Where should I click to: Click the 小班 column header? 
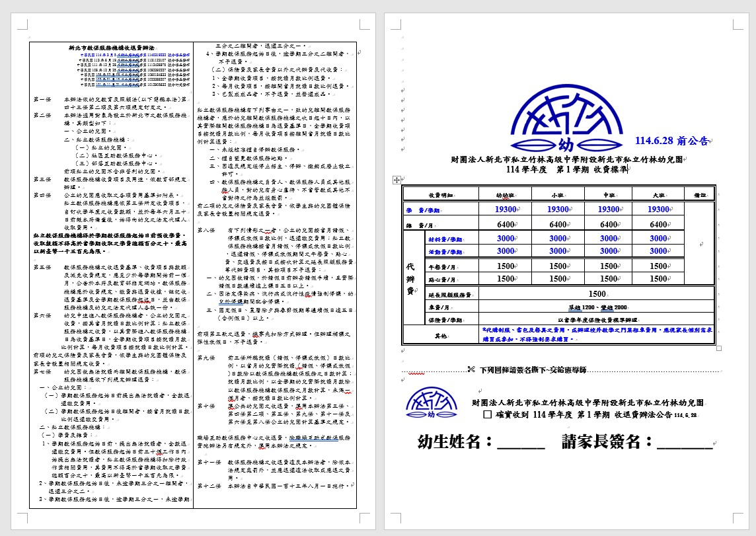(557, 195)
